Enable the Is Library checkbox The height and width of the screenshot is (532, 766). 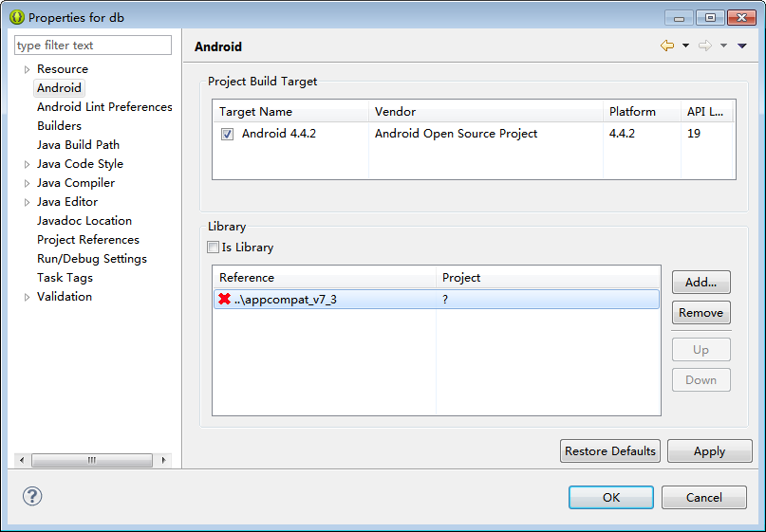[x=213, y=247]
